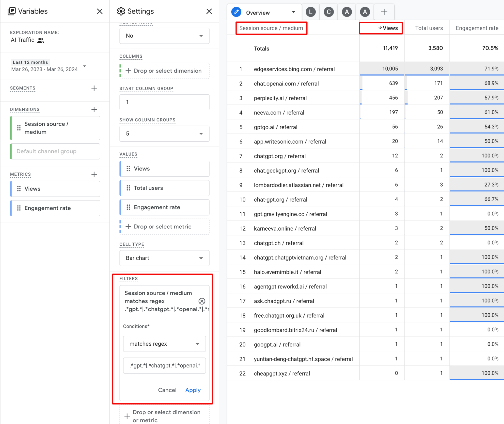Click the regex expression input field
504x424 pixels.
[x=164, y=366]
